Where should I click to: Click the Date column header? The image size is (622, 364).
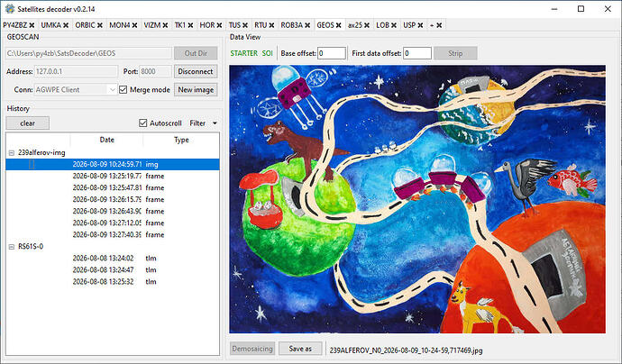[x=106, y=140]
